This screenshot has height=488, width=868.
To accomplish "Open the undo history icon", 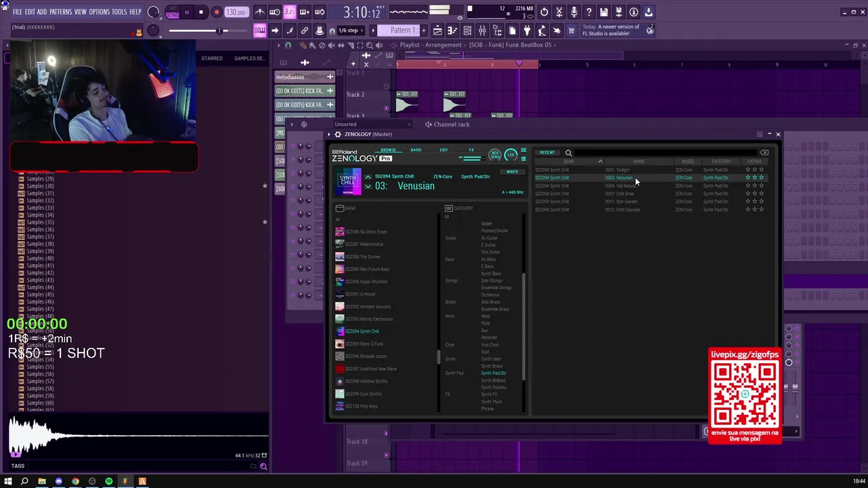I will (544, 12).
